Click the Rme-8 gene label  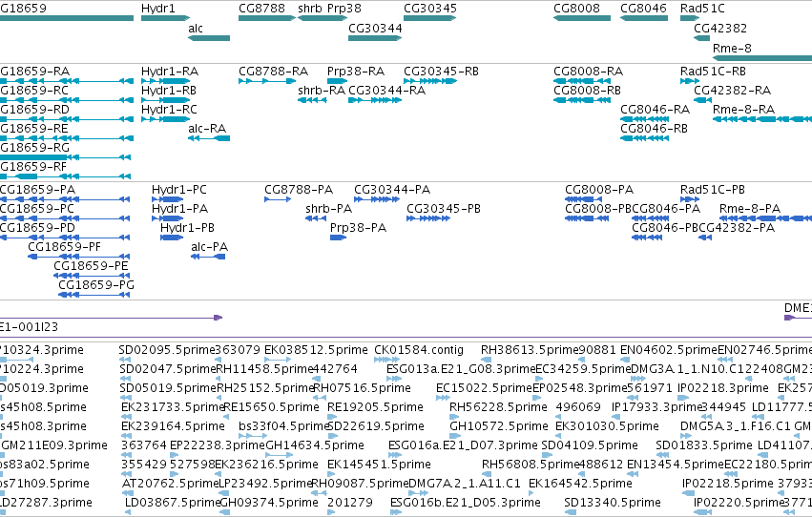click(x=732, y=48)
